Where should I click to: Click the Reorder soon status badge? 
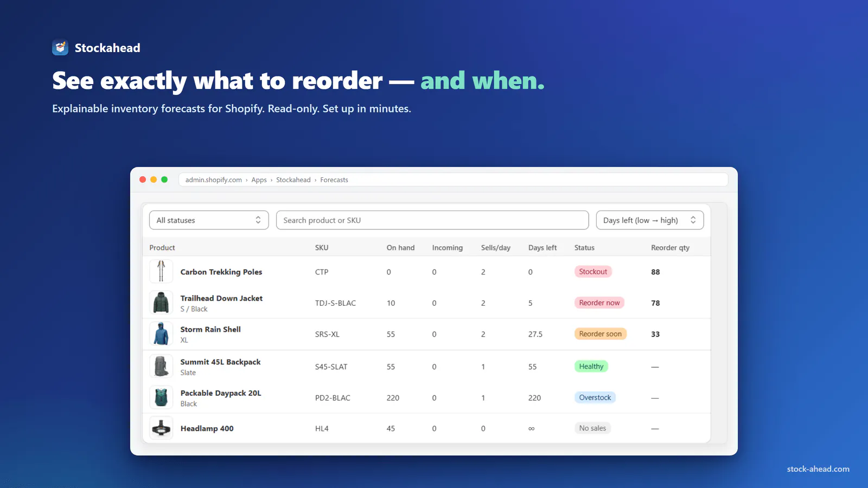click(601, 334)
